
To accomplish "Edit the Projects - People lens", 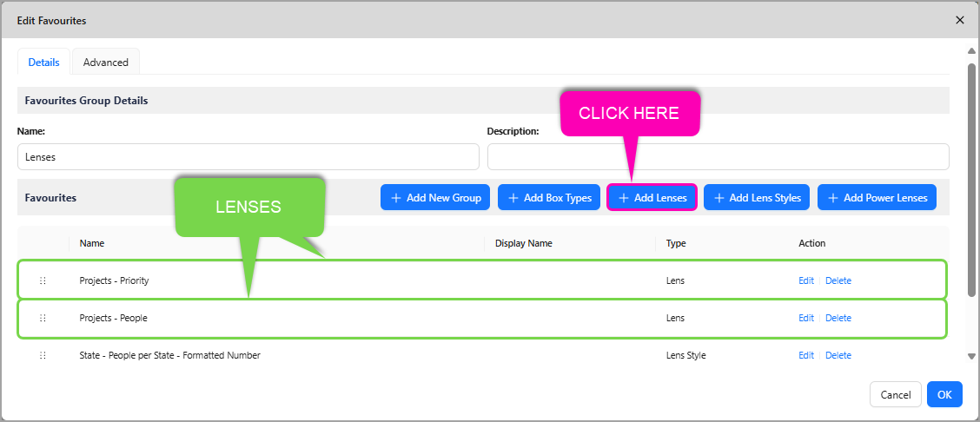I will (806, 318).
